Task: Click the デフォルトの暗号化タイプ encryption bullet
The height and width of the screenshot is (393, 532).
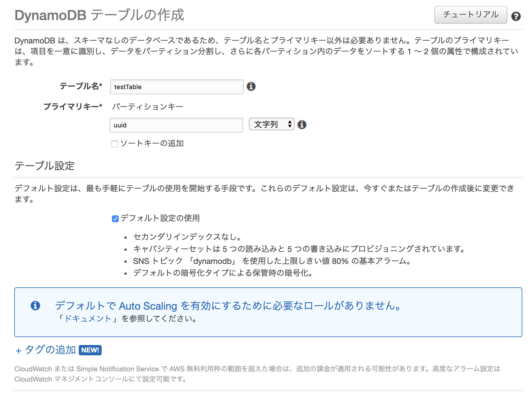Action: point(223,273)
